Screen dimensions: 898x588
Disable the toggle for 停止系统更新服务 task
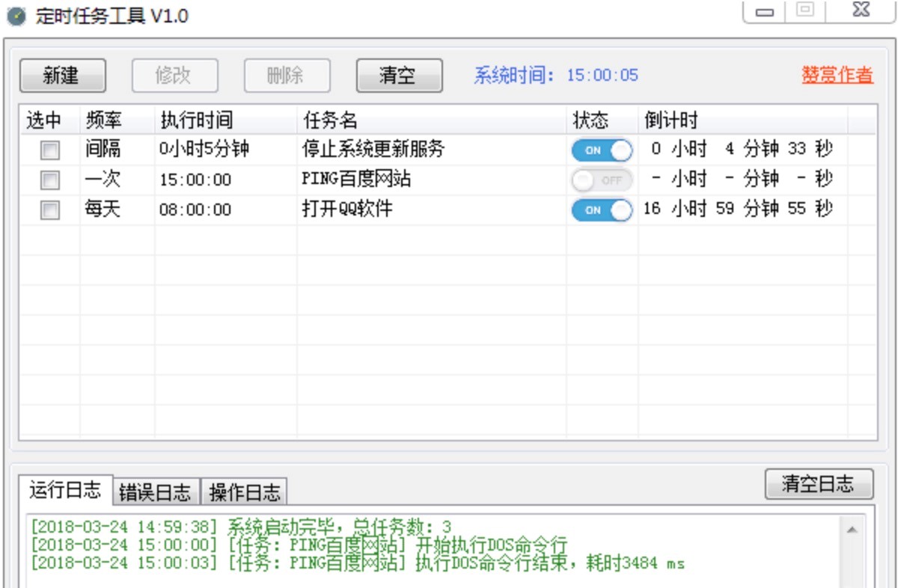coord(602,150)
